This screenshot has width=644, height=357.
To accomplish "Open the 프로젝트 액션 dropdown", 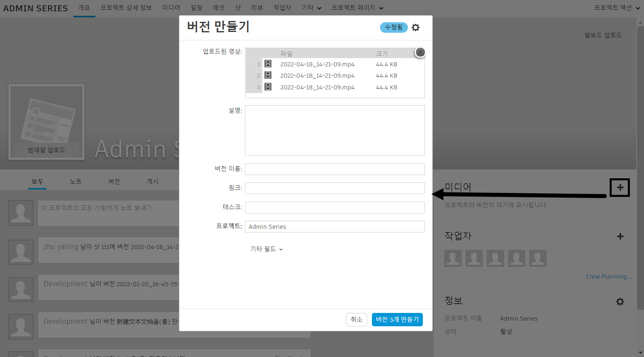I will coord(617,8).
